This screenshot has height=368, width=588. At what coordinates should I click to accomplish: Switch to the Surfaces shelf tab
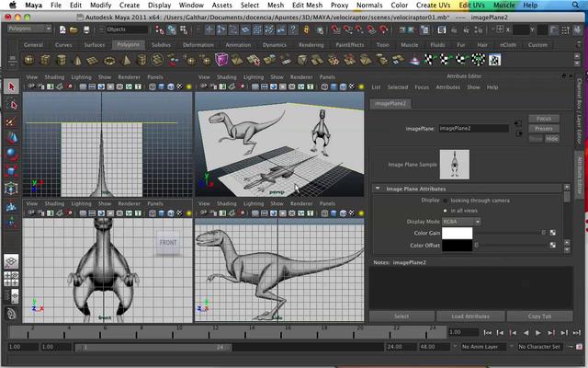coord(95,45)
